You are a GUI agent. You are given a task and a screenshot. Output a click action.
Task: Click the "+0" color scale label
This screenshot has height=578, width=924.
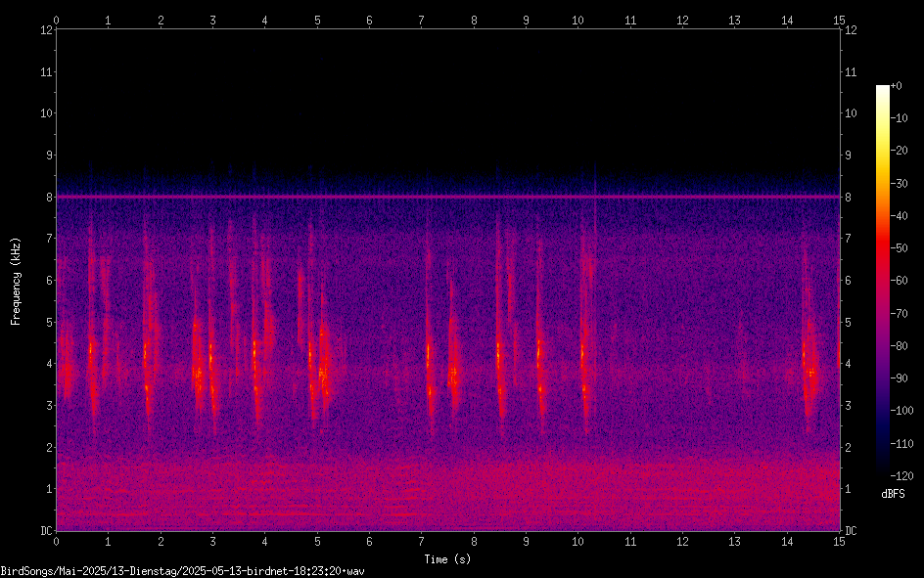[x=896, y=86]
